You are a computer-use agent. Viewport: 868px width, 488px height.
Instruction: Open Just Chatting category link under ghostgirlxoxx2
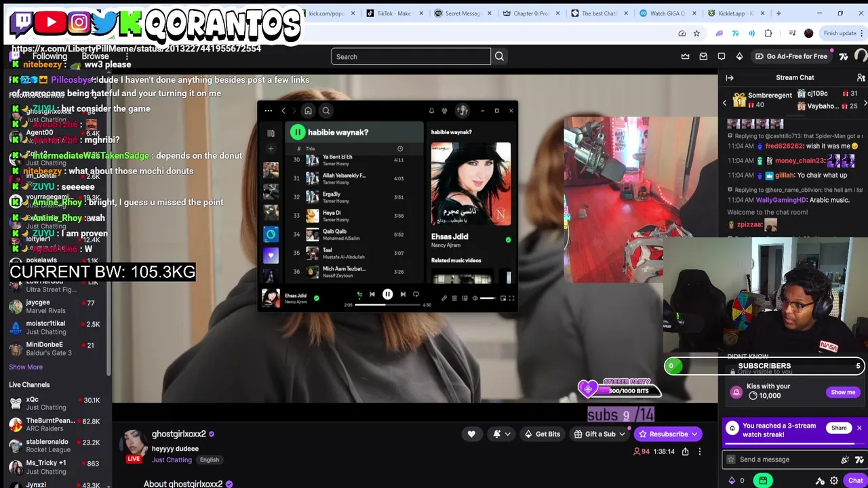click(x=172, y=460)
